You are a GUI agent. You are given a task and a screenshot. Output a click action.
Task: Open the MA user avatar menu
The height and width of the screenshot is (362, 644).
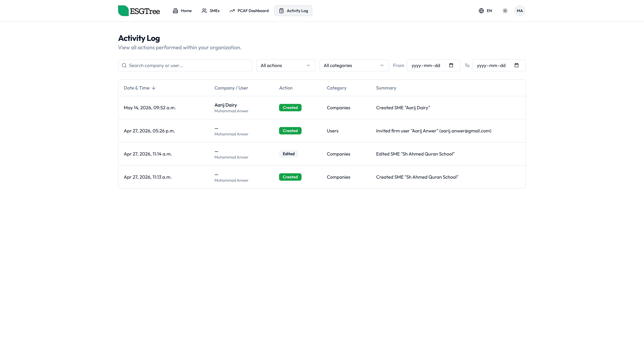[520, 11]
